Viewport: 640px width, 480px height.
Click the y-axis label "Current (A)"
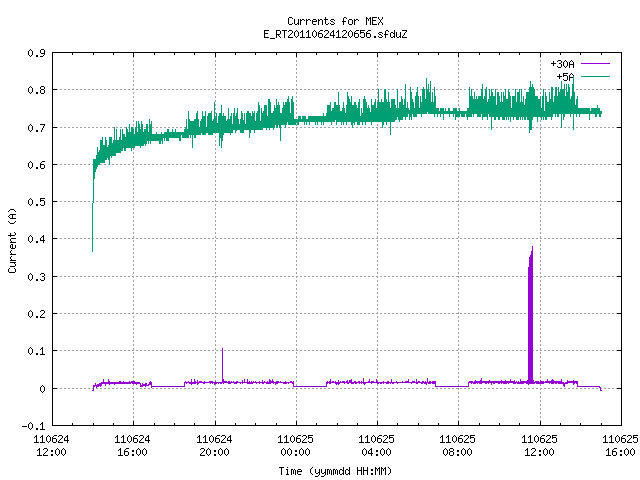[12, 240]
